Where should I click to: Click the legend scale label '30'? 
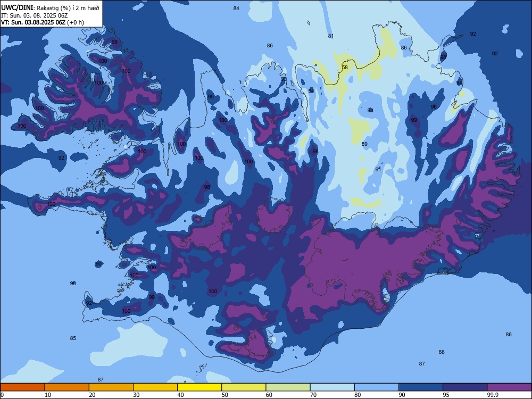[x=136, y=395]
